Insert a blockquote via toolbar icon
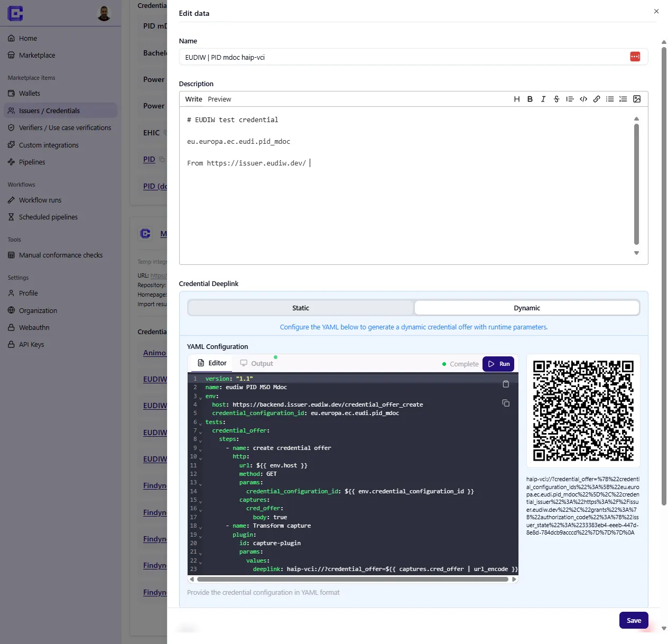This screenshot has height=644, width=668. [570, 99]
